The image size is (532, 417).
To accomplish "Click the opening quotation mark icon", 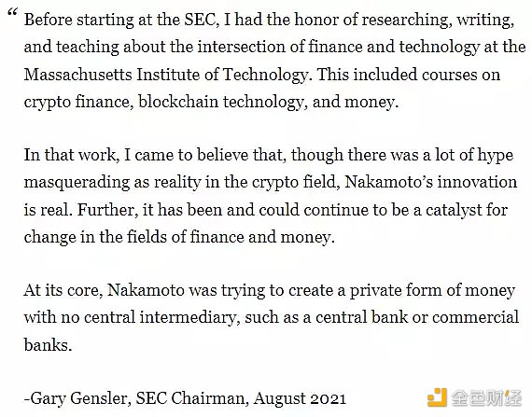I will click(x=12, y=14).
